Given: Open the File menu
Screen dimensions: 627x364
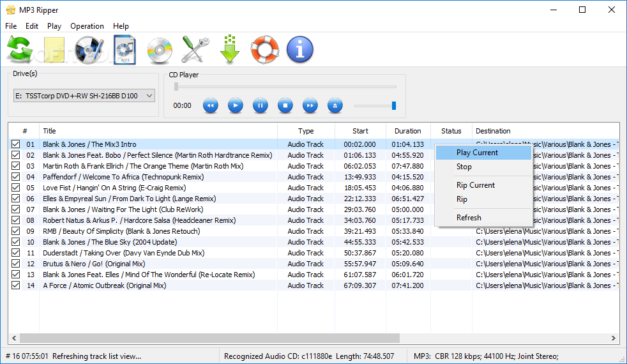Looking at the screenshot, I should (x=11, y=26).
